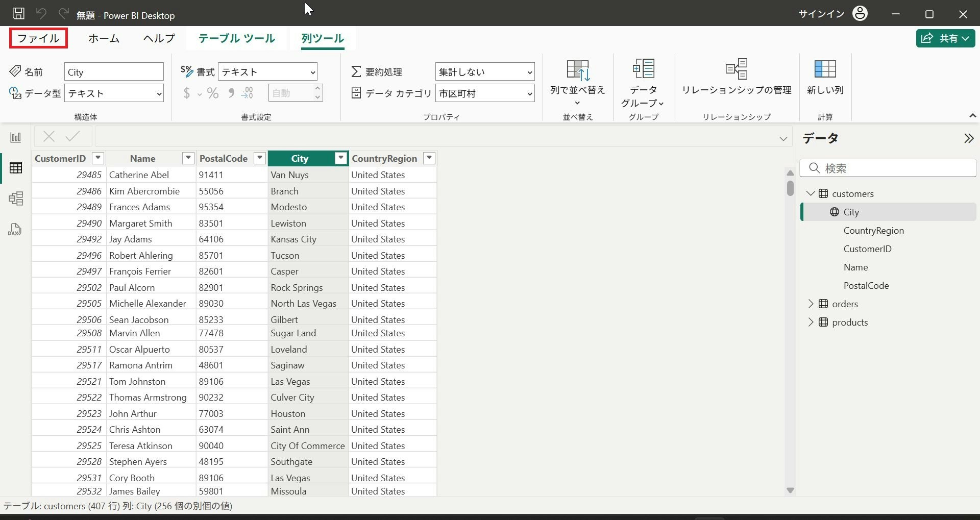Open CountryRegion column filter dropdown
This screenshot has width=980, height=520.
coord(430,158)
